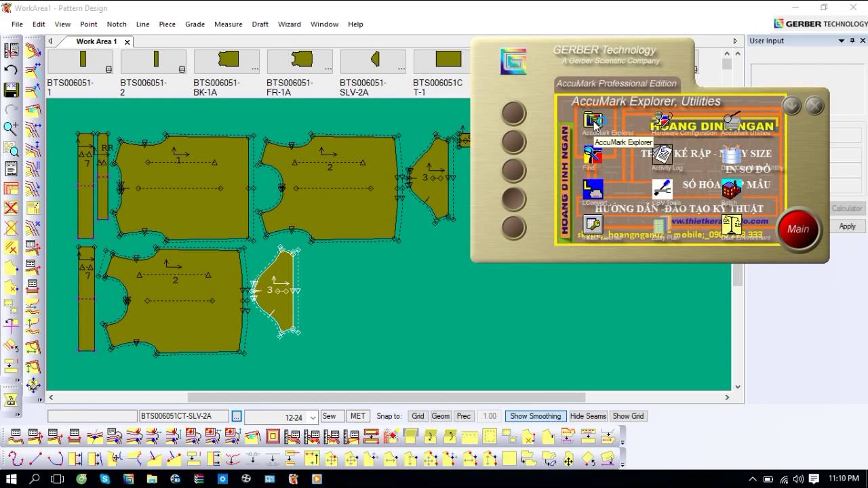868x488 pixels.
Task: Select the two-point line tool icon
Action: tap(35, 459)
